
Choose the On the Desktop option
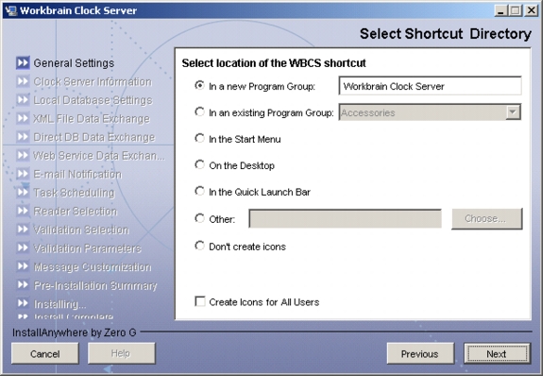click(199, 164)
